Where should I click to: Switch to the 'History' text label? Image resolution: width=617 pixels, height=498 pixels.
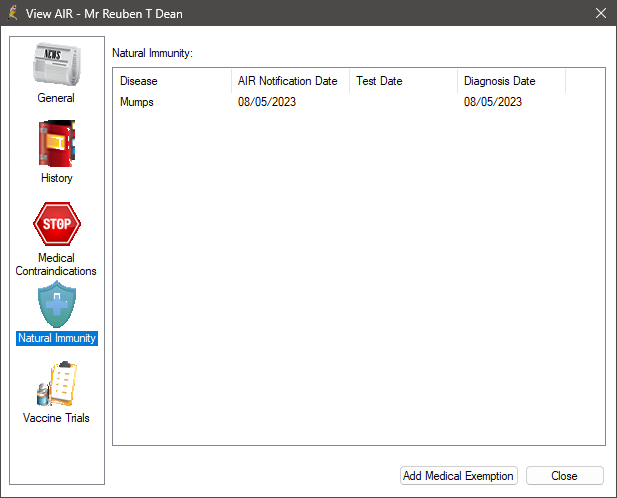click(56, 178)
